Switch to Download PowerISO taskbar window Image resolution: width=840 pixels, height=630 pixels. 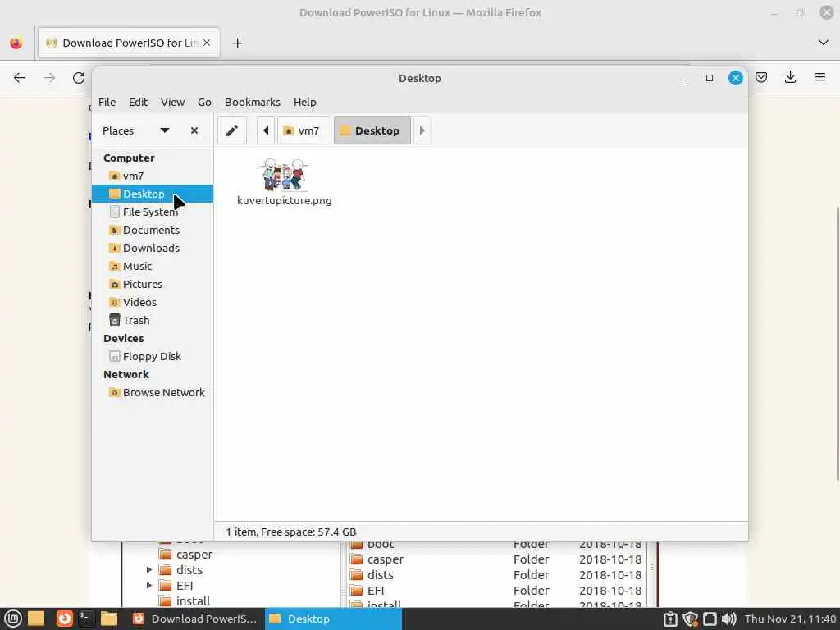coord(195,619)
